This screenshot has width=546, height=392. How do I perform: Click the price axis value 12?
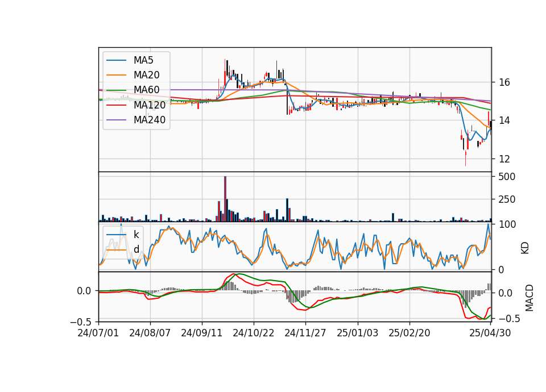[504, 159]
